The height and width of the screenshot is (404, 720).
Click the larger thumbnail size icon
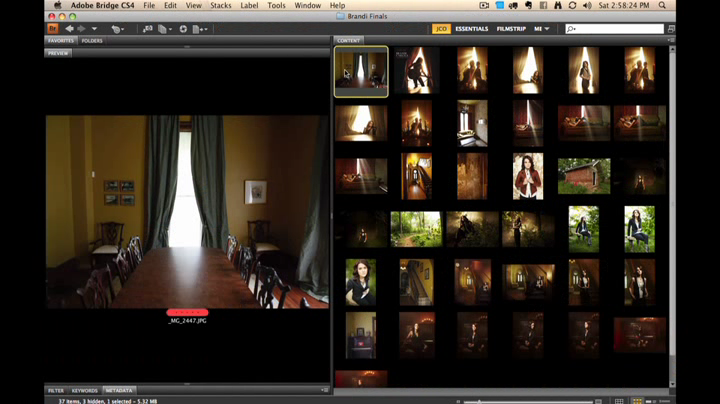(x=598, y=402)
